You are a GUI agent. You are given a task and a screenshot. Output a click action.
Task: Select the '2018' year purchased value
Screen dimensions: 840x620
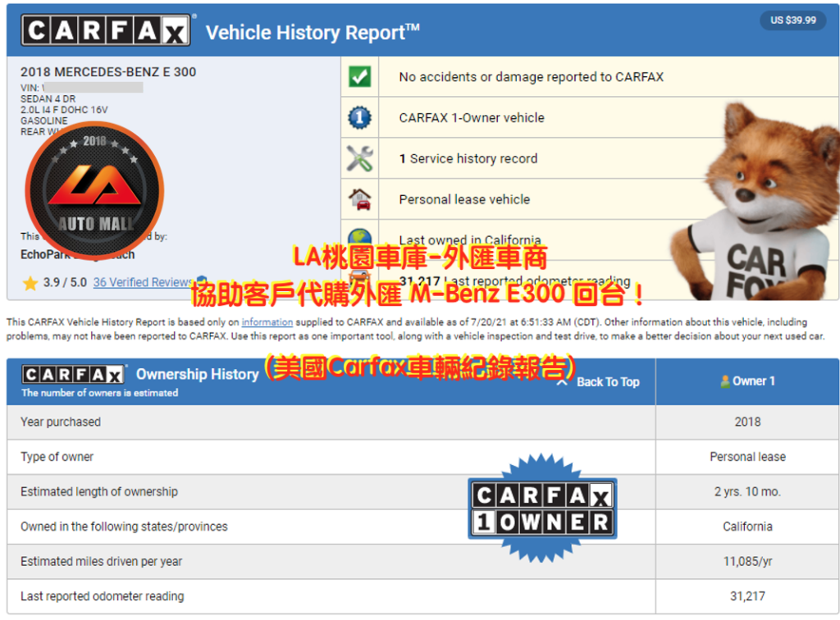[x=747, y=422]
